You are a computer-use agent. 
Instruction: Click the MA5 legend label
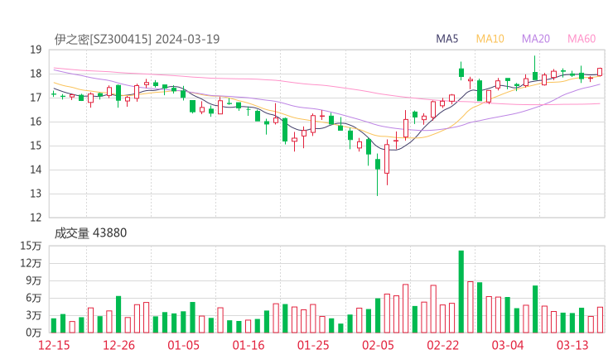coord(446,39)
